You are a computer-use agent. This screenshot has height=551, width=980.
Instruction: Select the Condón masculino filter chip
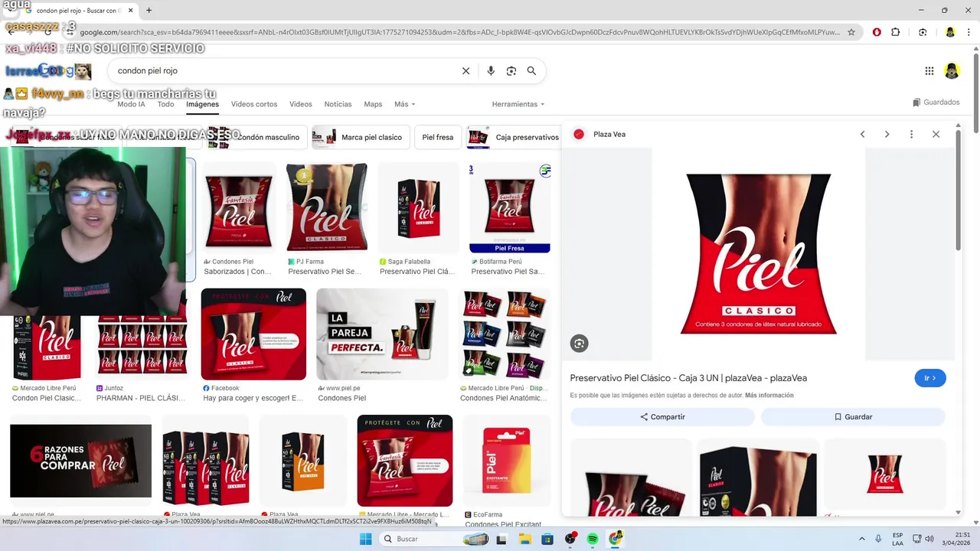(x=258, y=137)
